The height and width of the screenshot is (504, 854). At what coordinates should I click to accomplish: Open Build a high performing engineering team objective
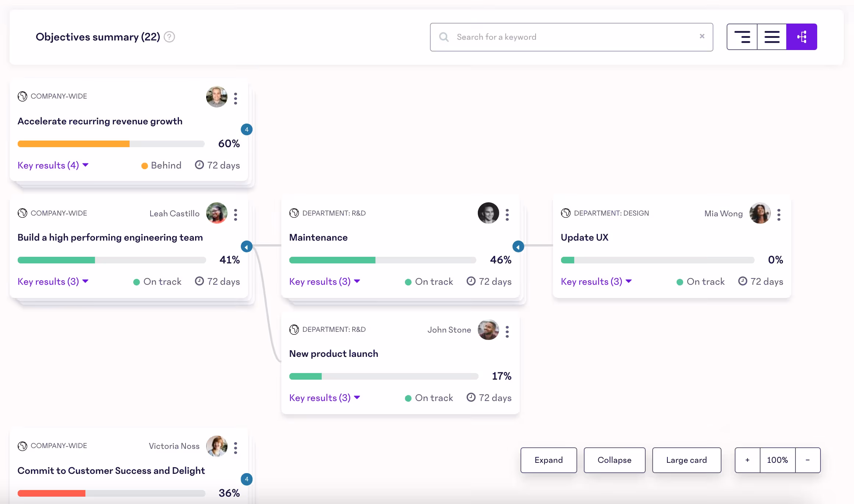tap(110, 237)
